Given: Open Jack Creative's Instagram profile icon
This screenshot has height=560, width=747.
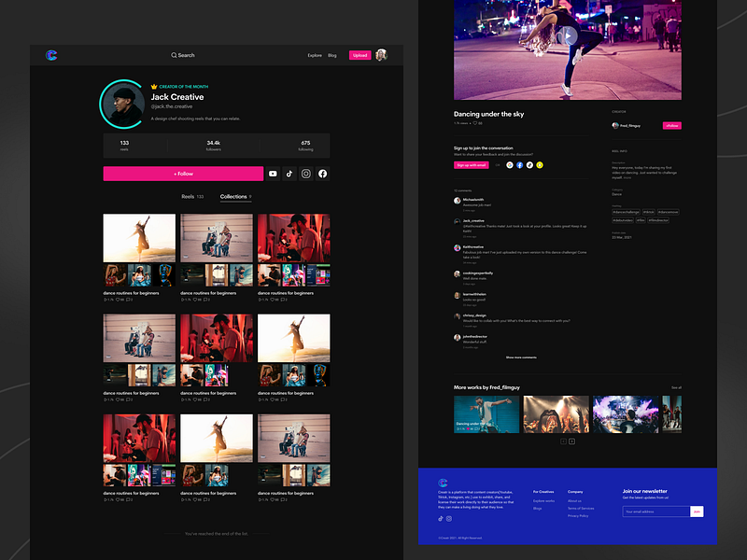Looking at the screenshot, I should 306,174.
